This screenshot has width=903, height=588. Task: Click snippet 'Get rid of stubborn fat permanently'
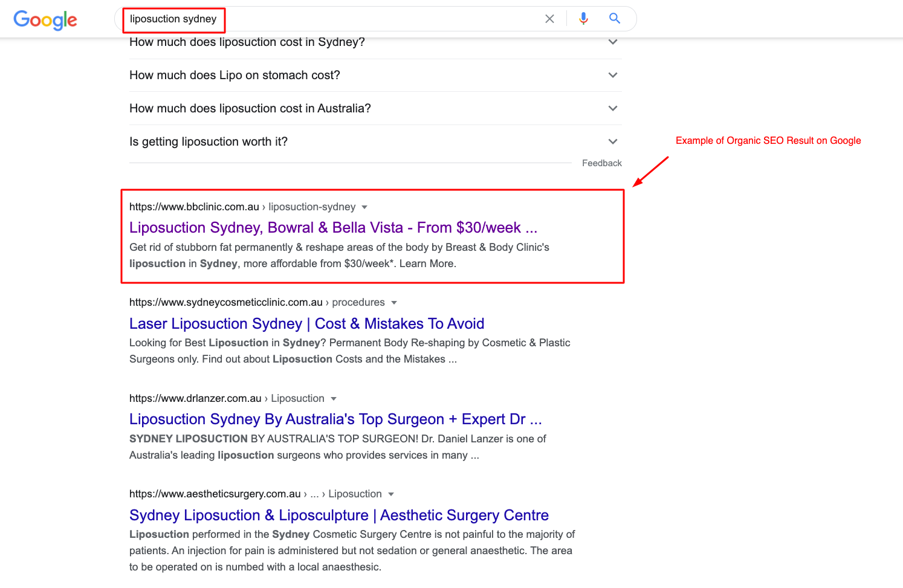pos(339,256)
